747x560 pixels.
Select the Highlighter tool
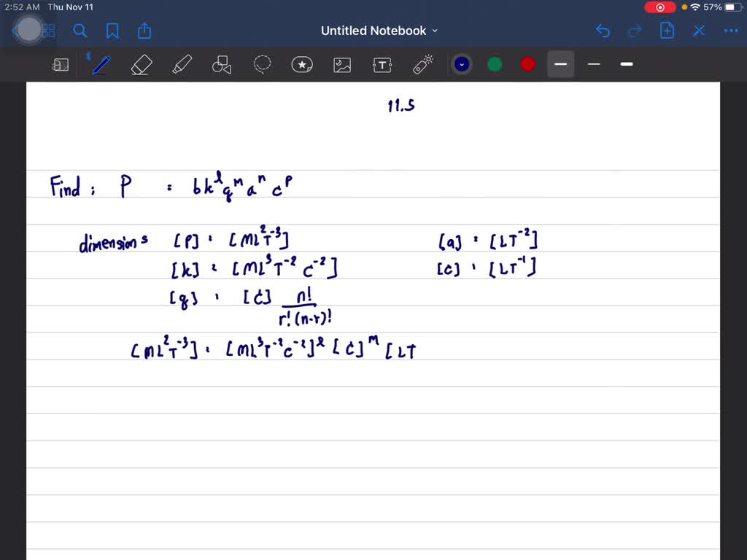[x=182, y=64]
